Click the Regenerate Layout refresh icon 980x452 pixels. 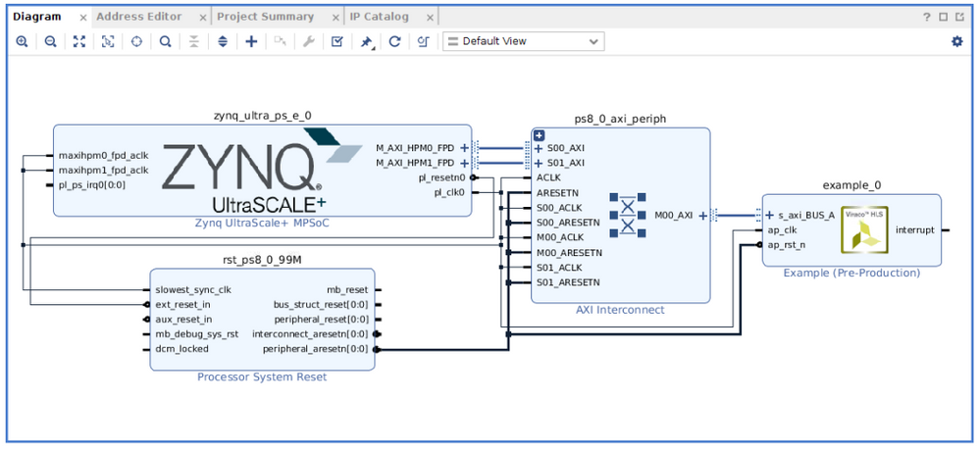tap(394, 41)
